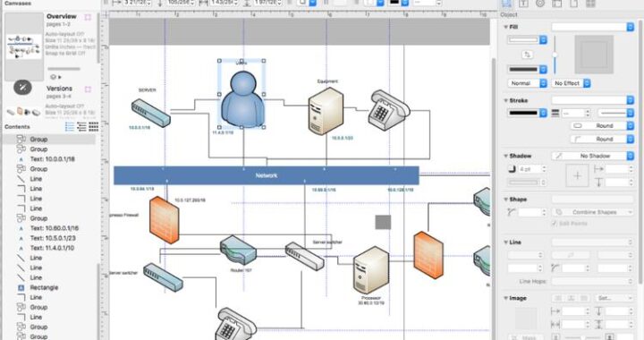Open the No Effect dropdown
The height and width of the screenshot is (340, 644).
pos(572,83)
